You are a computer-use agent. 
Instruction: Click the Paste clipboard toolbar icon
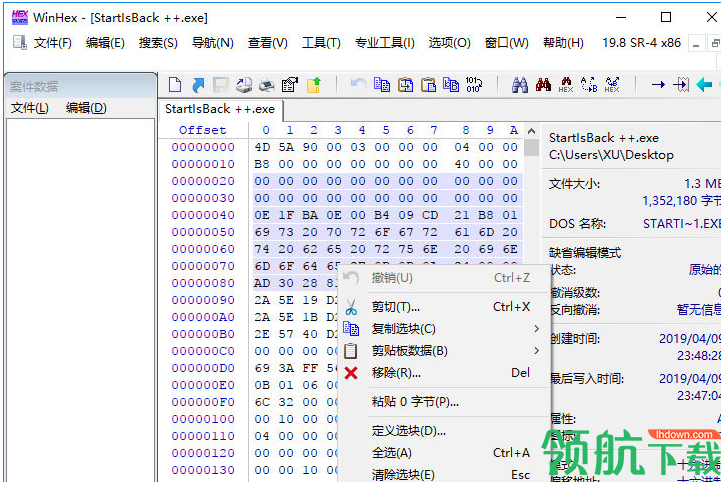tap(428, 85)
